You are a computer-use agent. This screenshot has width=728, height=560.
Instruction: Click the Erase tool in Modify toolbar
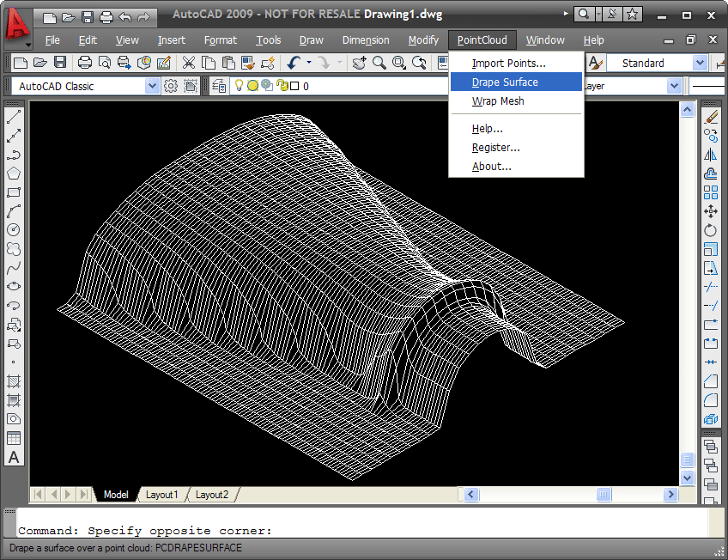(x=711, y=117)
